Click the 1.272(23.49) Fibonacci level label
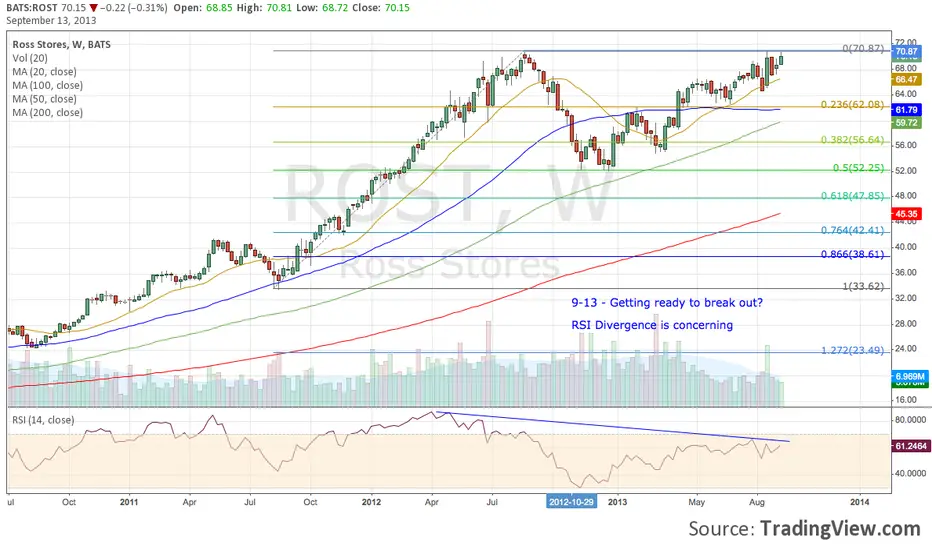The image size is (932, 550). pyautogui.click(x=852, y=350)
